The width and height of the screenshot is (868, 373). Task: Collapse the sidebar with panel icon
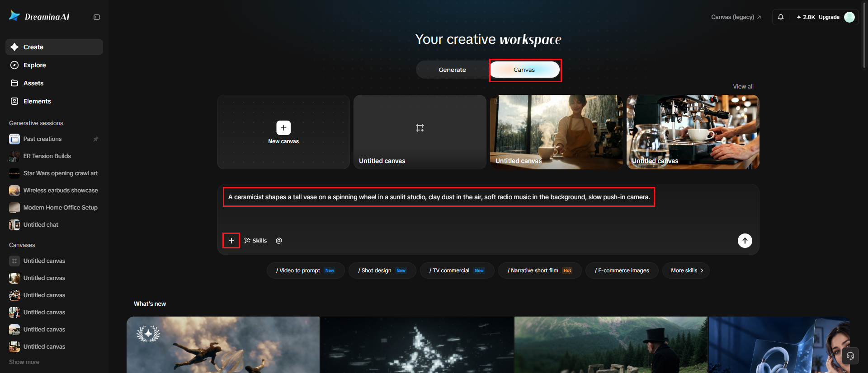point(97,17)
